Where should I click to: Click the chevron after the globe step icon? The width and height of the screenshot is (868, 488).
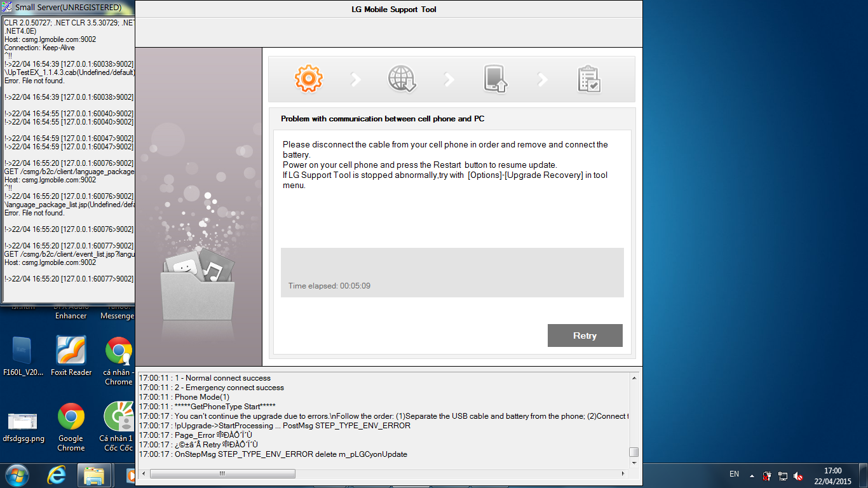pos(449,79)
